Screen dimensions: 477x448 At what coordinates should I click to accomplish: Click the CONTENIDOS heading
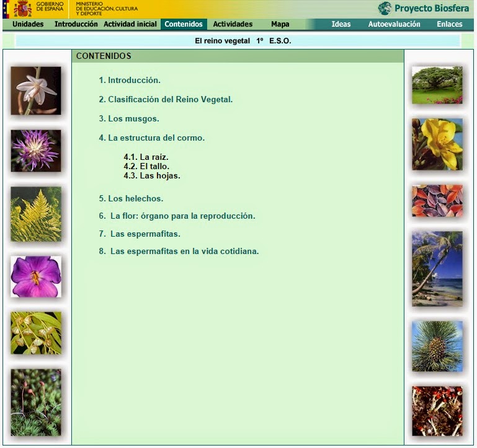click(x=104, y=56)
